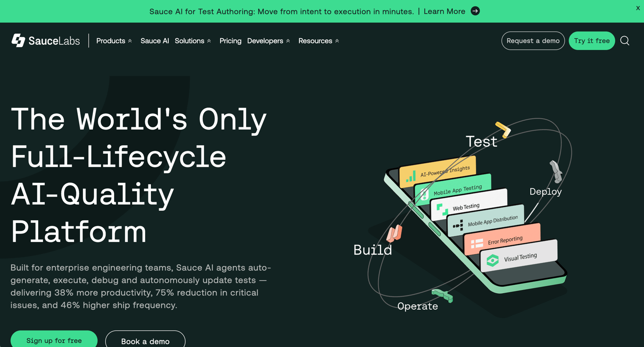The image size is (644, 347).
Task: Click the Request a demo button
Action: coord(533,41)
